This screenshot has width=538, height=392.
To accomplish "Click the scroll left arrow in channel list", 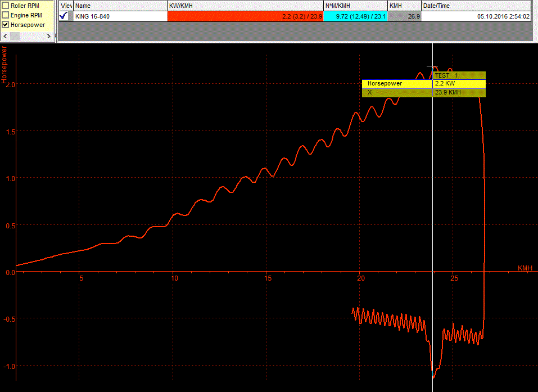I will tap(5, 36).
